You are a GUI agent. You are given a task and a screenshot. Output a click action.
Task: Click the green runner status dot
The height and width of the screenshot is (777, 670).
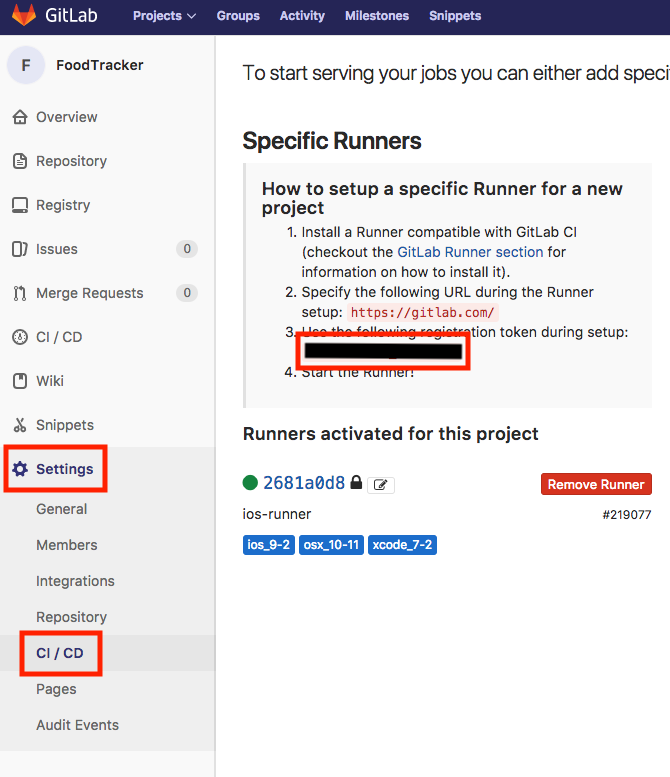click(250, 482)
